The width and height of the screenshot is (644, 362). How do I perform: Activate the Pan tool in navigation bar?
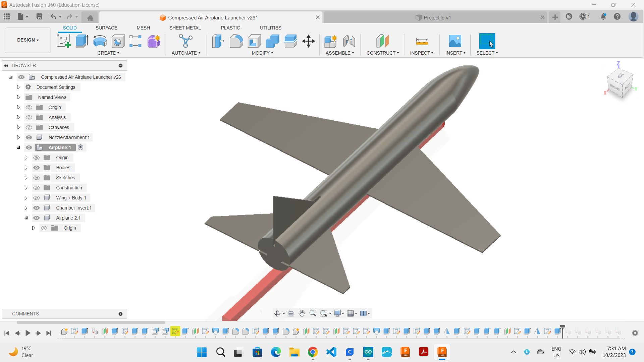coord(302,313)
